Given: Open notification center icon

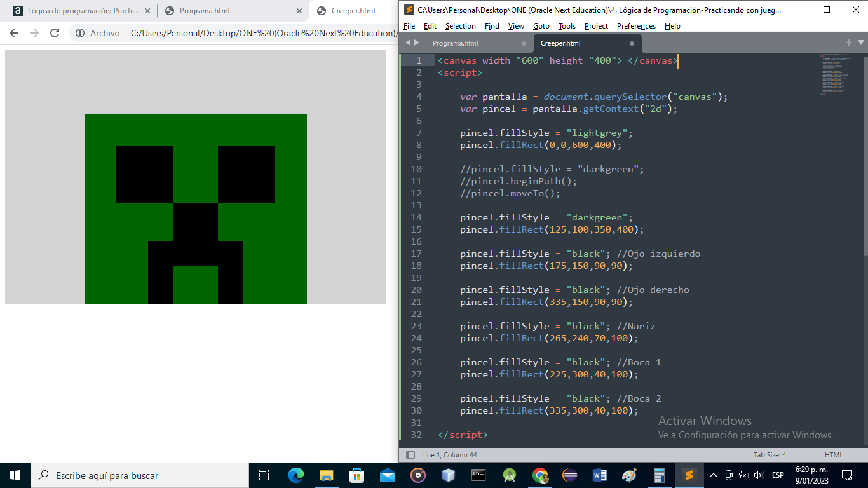Looking at the screenshot, I should [847, 475].
